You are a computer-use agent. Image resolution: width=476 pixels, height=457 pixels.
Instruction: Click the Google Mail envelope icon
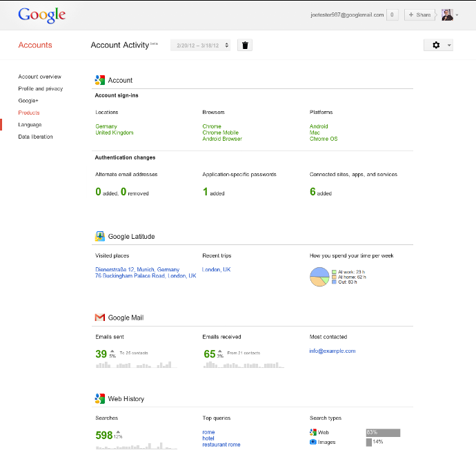[100, 318]
